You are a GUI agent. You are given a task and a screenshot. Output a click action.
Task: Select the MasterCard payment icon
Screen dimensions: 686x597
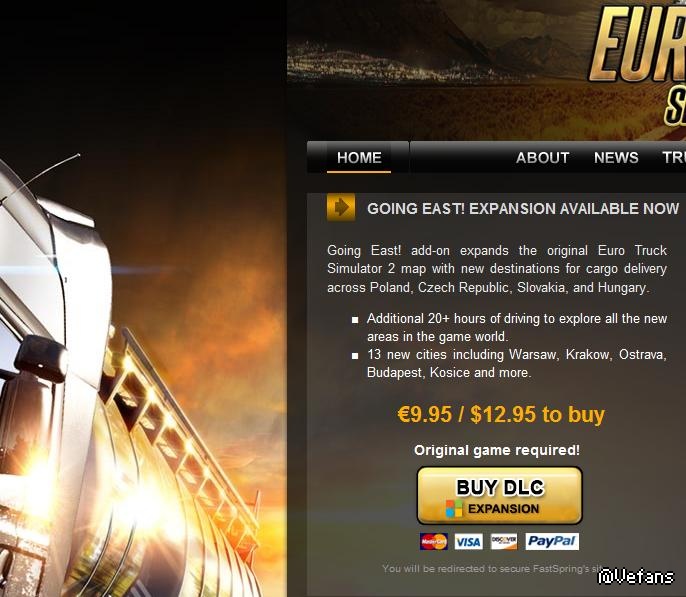point(434,541)
